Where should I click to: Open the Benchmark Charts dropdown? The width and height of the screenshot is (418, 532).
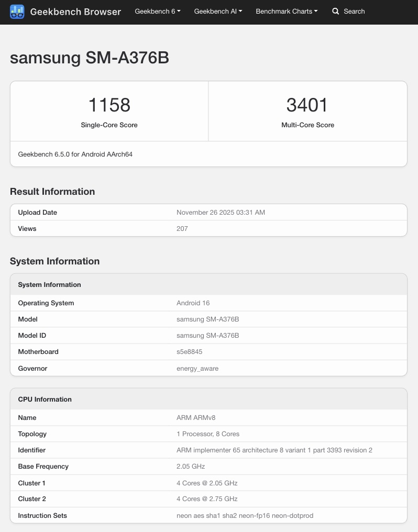point(287,12)
